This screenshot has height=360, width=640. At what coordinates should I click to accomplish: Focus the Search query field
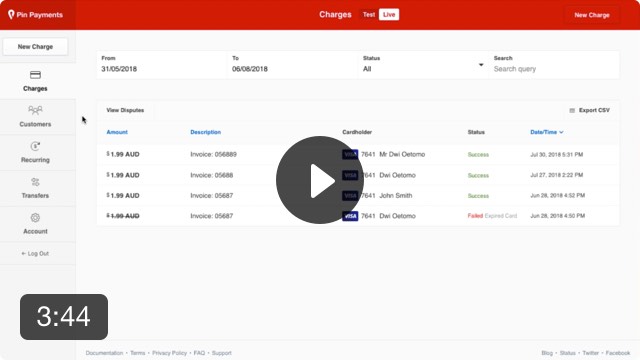tap(554, 65)
